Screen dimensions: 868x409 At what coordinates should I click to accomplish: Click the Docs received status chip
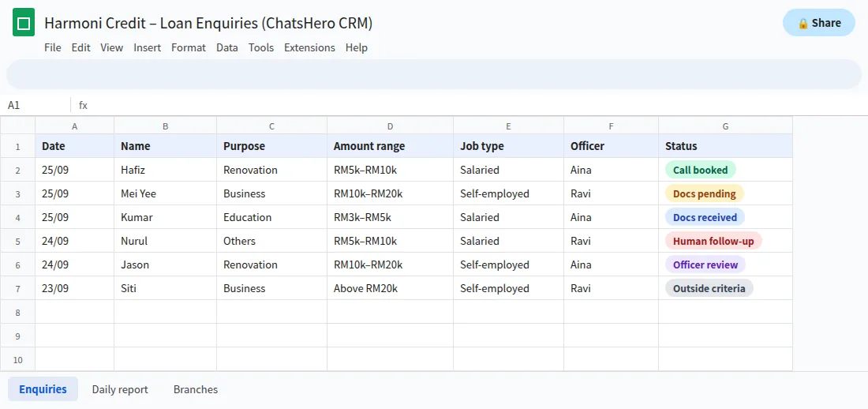click(x=705, y=217)
